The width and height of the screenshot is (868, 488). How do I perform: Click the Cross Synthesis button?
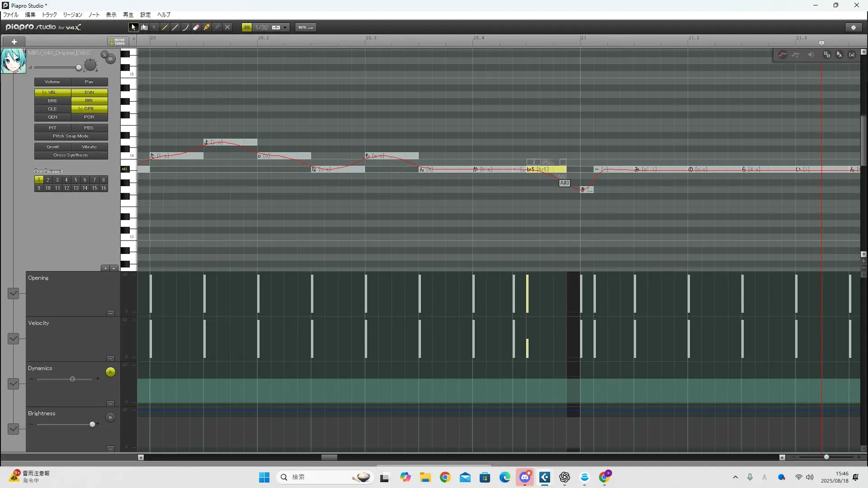tap(71, 155)
